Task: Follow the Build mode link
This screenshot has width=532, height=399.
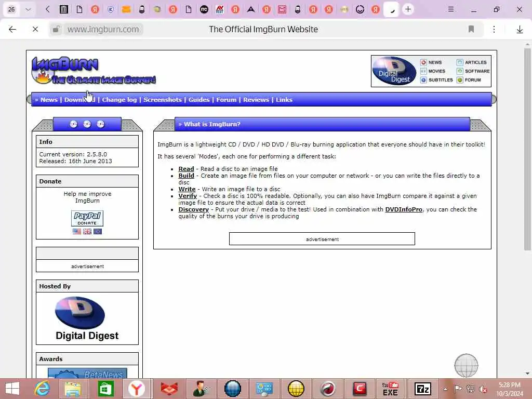Action: [187, 176]
